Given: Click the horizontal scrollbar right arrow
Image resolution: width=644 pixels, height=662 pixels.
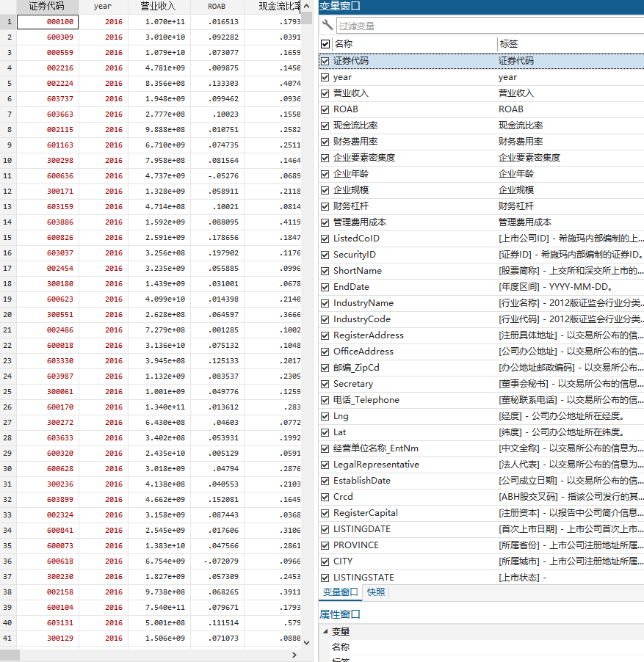Looking at the screenshot, I should point(294,655).
